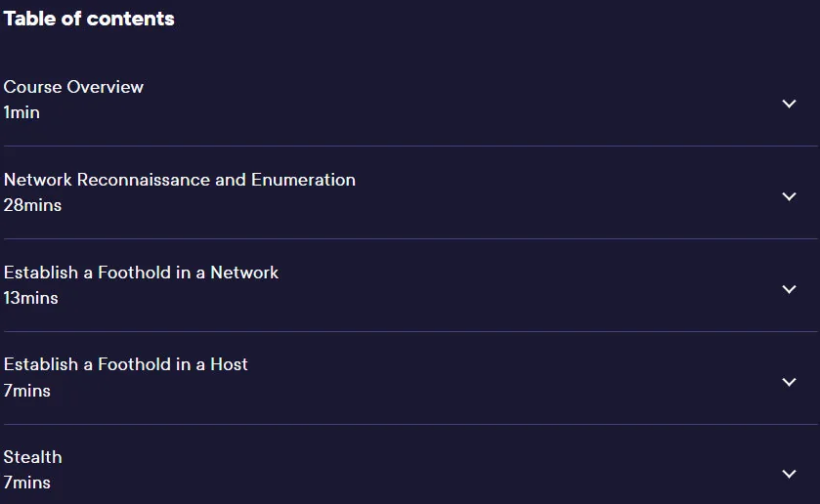This screenshot has width=820, height=504.
Task: Expand Establish a Foothold in a Host chevron
Action: click(x=789, y=382)
